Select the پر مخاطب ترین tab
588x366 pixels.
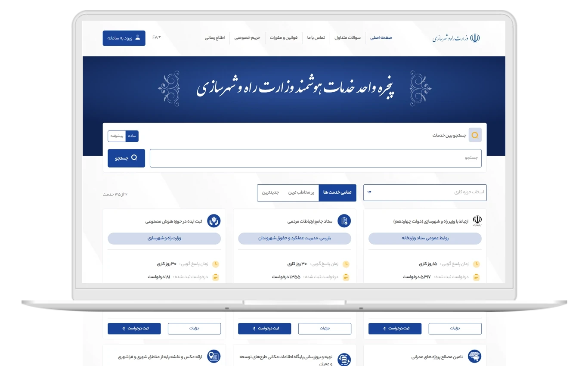coord(301,192)
